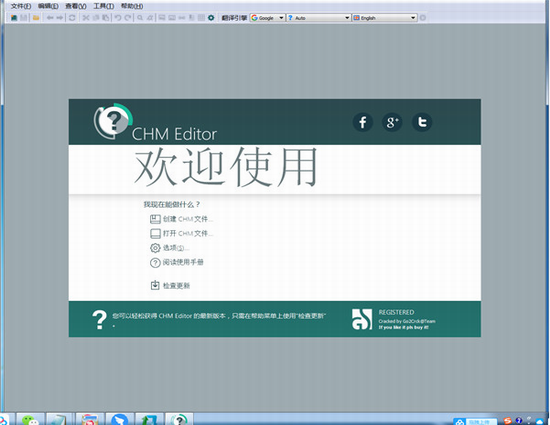Click the 选项 link
Viewport: 550px width, 425px height.
176,248
